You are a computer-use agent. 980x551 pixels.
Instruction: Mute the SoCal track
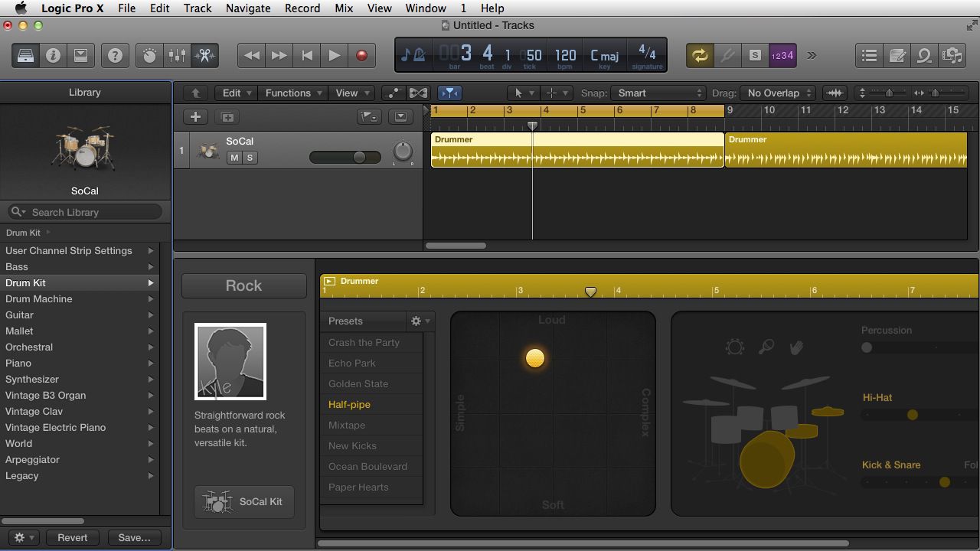[234, 157]
